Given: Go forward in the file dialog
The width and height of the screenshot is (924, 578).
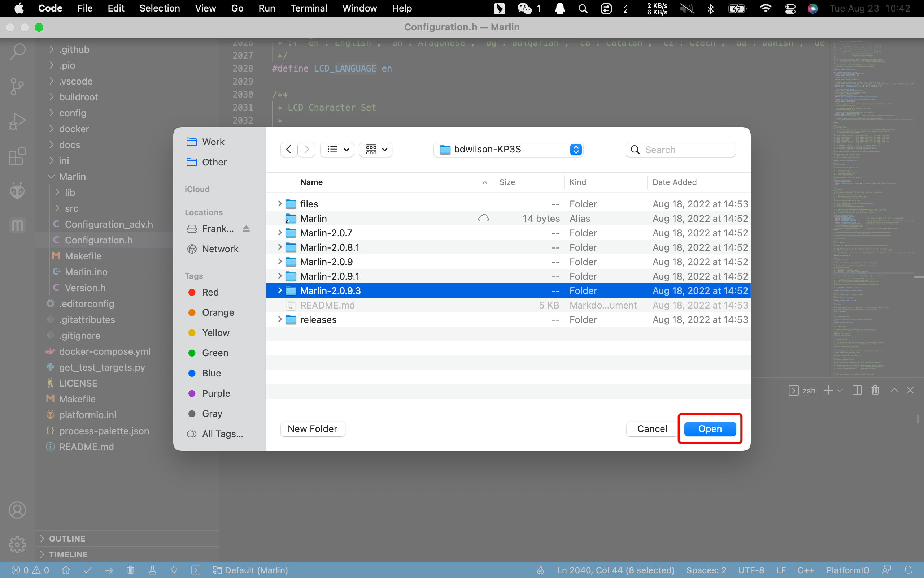Looking at the screenshot, I should tap(306, 150).
